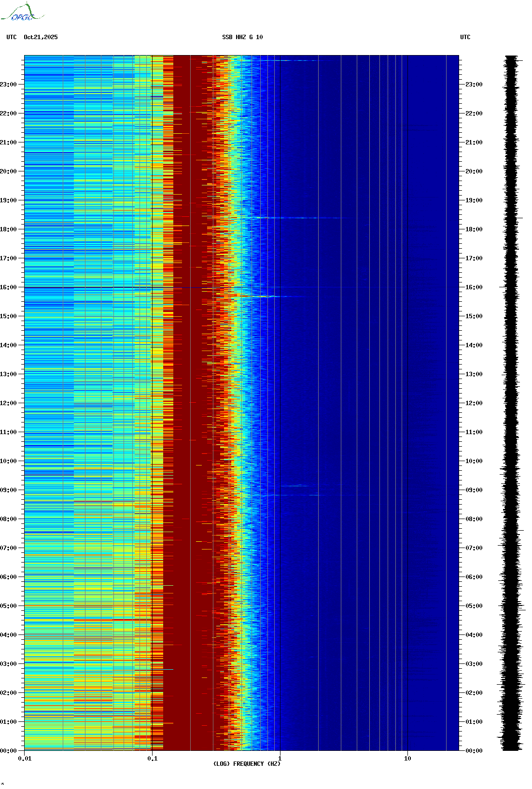Click the 0.1 frequency axis label
Screen dimensions: 532x789
click(152, 759)
